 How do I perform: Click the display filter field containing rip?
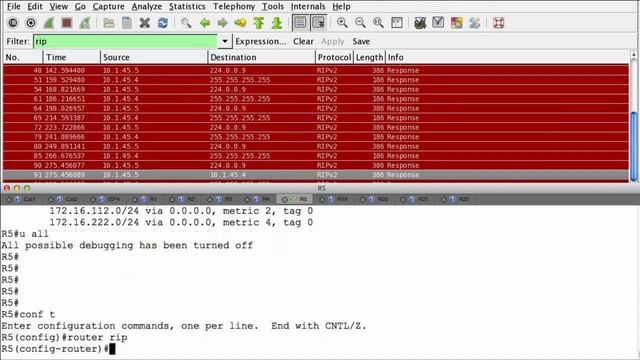coord(125,41)
